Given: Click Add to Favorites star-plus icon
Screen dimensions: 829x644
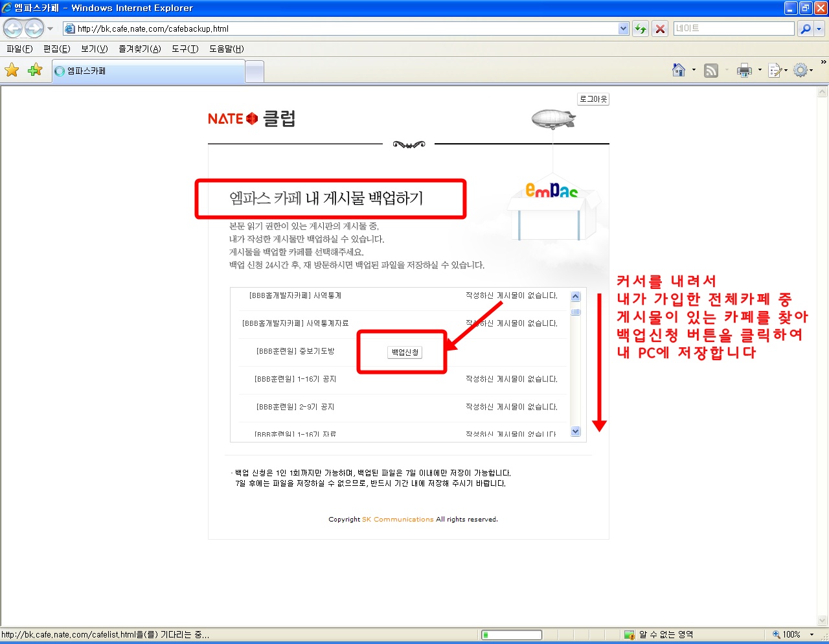Looking at the screenshot, I should 35,70.
